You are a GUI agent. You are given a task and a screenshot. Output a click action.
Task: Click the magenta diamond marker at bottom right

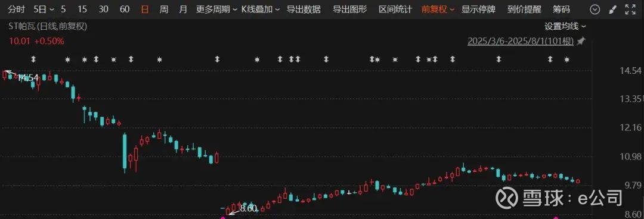pyautogui.click(x=556, y=218)
